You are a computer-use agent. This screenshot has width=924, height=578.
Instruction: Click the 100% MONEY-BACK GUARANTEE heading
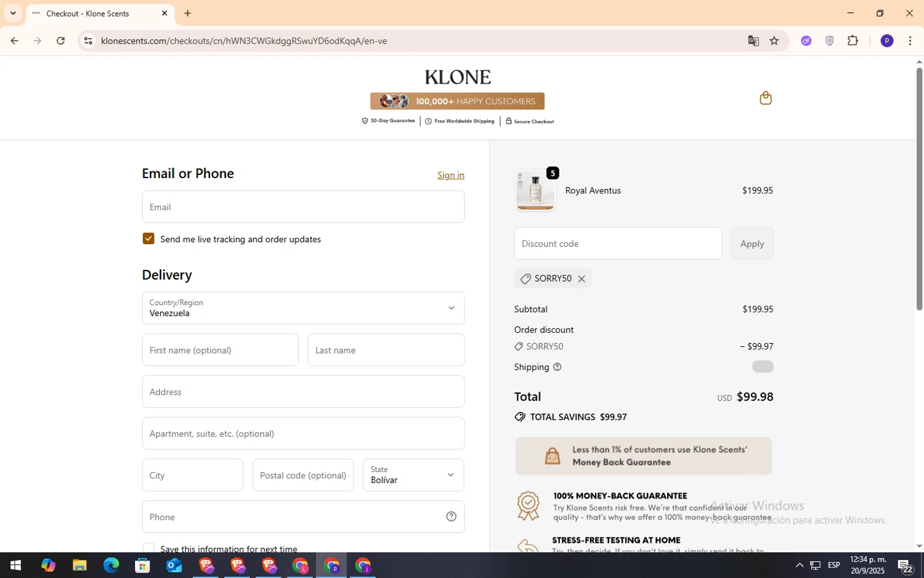click(x=620, y=495)
